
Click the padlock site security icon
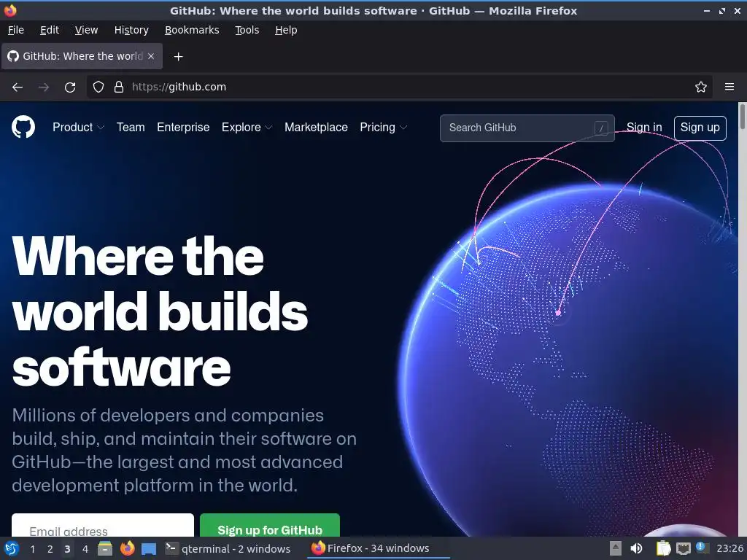(x=119, y=87)
